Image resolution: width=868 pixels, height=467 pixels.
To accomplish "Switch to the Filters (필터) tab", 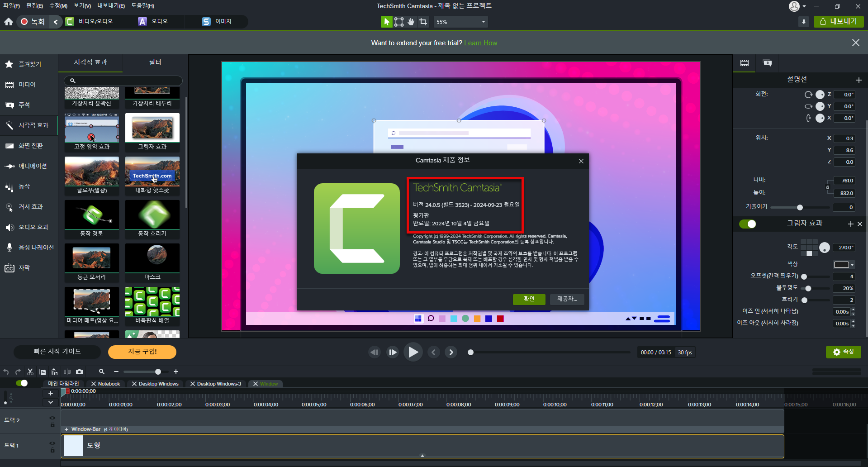I will (155, 62).
